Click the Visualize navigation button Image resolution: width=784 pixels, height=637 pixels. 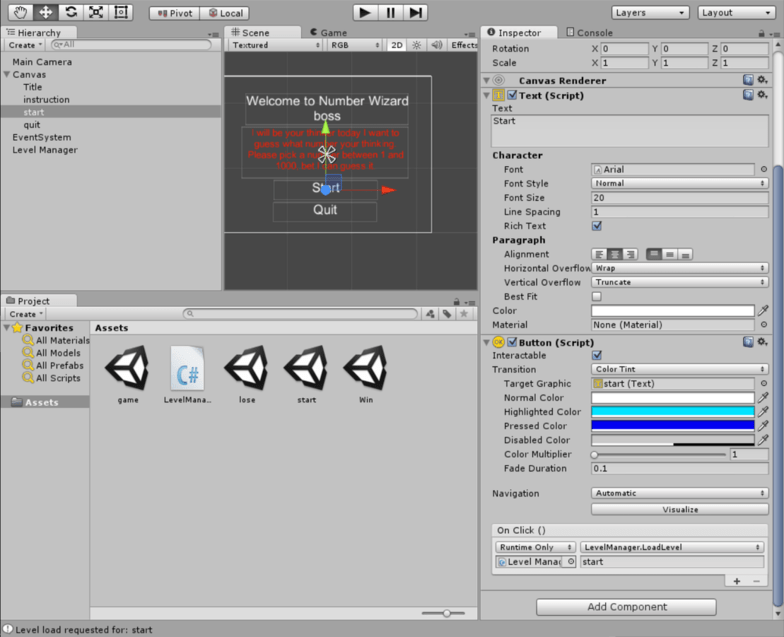[680, 509]
